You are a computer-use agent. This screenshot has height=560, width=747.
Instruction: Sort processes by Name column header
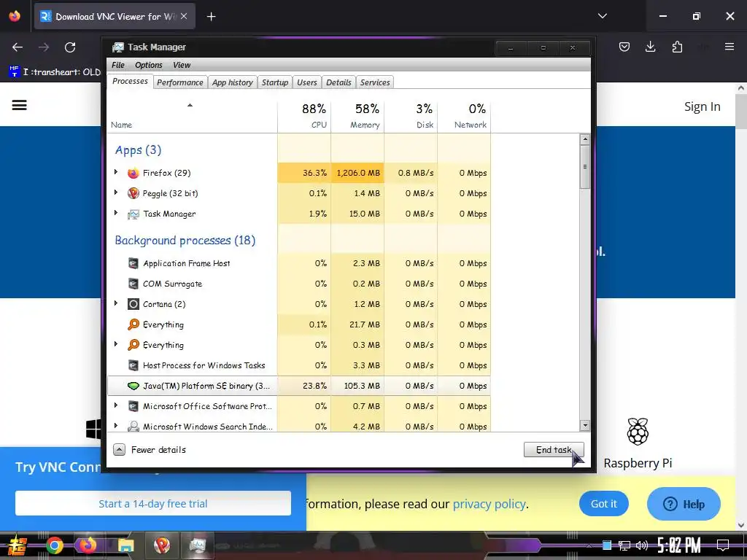(x=193, y=116)
